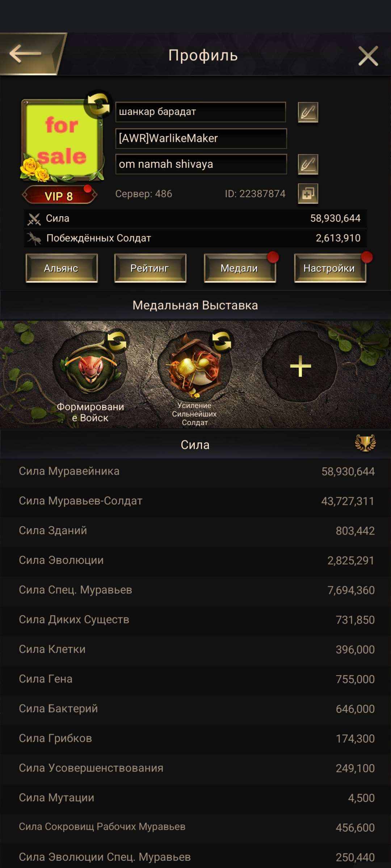Click the edit name pencil icon
This screenshot has width=391, height=868.
point(308,112)
